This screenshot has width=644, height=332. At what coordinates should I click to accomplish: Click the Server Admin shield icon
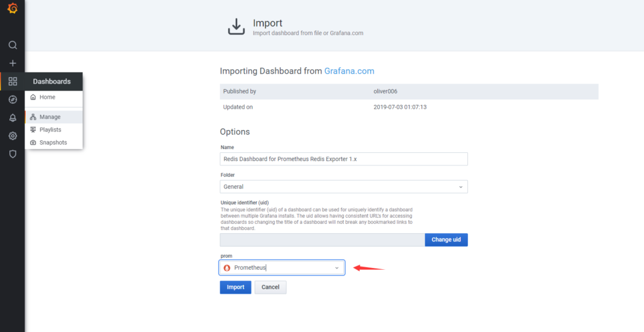[13, 154]
